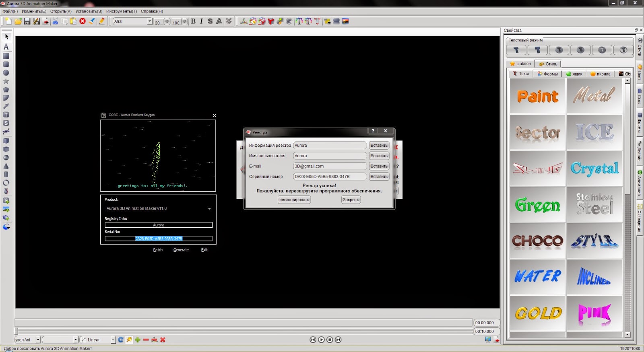Select the fourth text mode button

(x=580, y=50)
